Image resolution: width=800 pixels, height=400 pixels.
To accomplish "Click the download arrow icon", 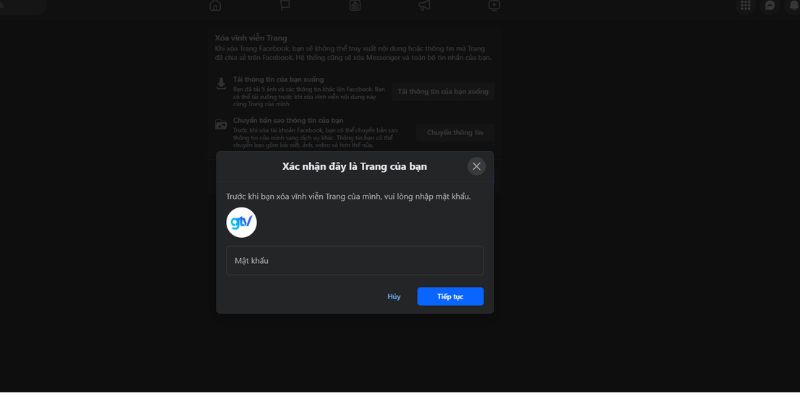I will click(x=221, y=83).
